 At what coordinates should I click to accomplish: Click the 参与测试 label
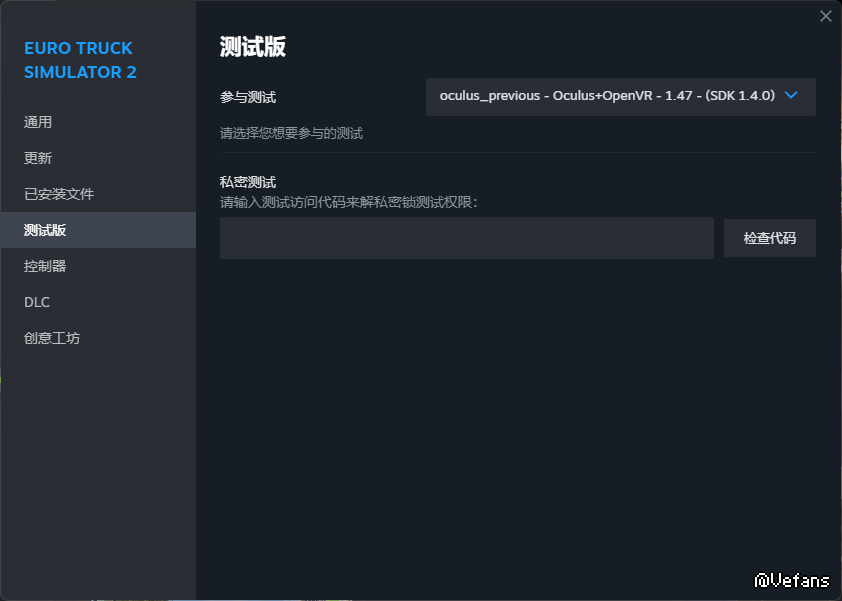point(248,98)
